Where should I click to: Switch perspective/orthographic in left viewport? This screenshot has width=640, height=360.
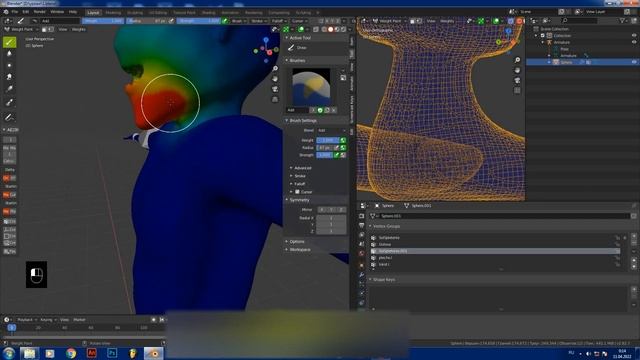point(275,99)
